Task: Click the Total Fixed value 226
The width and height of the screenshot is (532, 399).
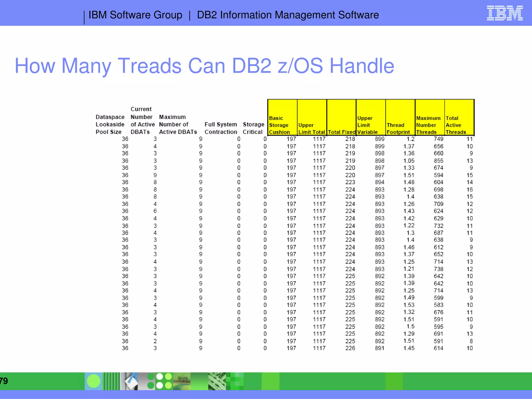Action: click(350, 348)
